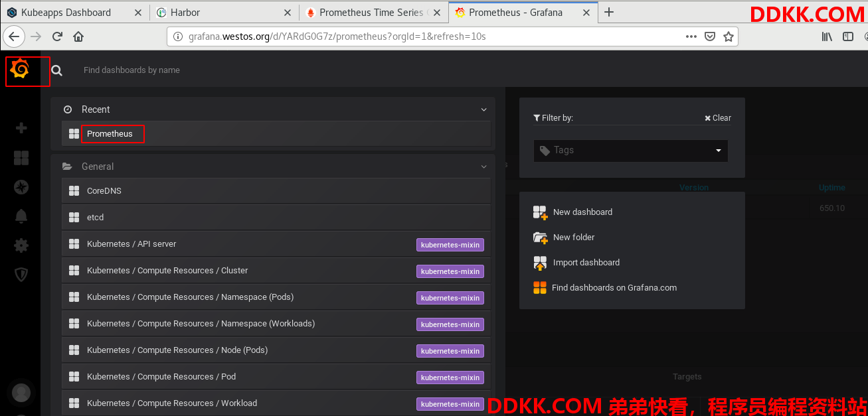This screenshot has width=868, height=416.
Task: Open a new browser tab
Action: 609,12
